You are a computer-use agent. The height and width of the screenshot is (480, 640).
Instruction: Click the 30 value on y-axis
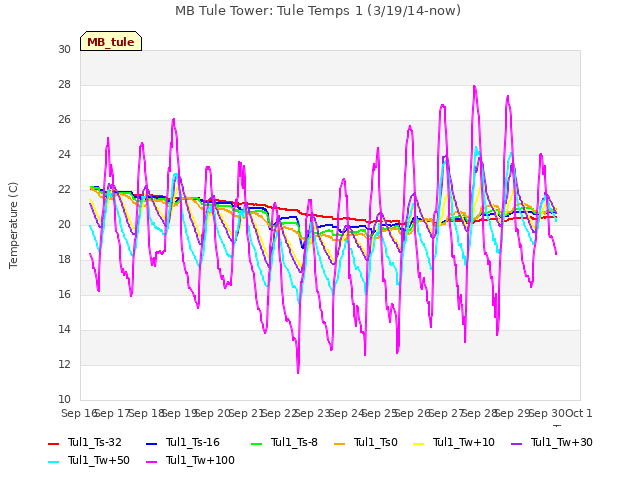(64, 49)
